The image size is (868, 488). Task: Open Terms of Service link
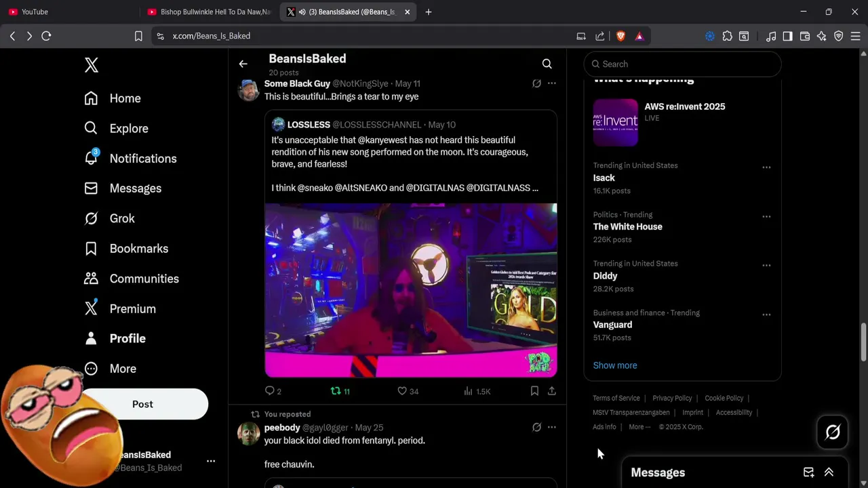click(x=616, y=398)
